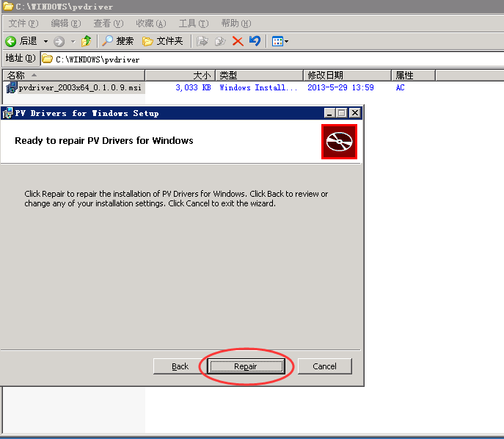Sort files by 修改日期 column header
The height and width of the screenshot is (439, 504).
[x=347, y=75]
